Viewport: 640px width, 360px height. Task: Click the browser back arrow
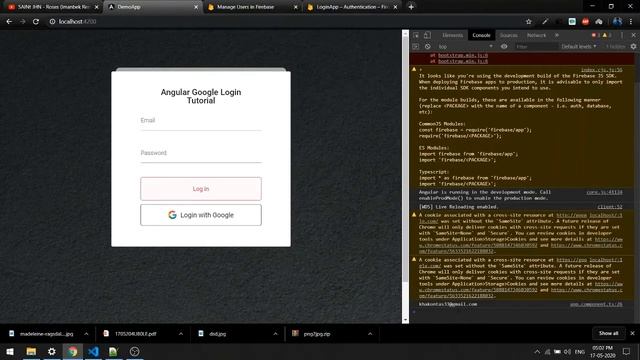tap(9, 22)
